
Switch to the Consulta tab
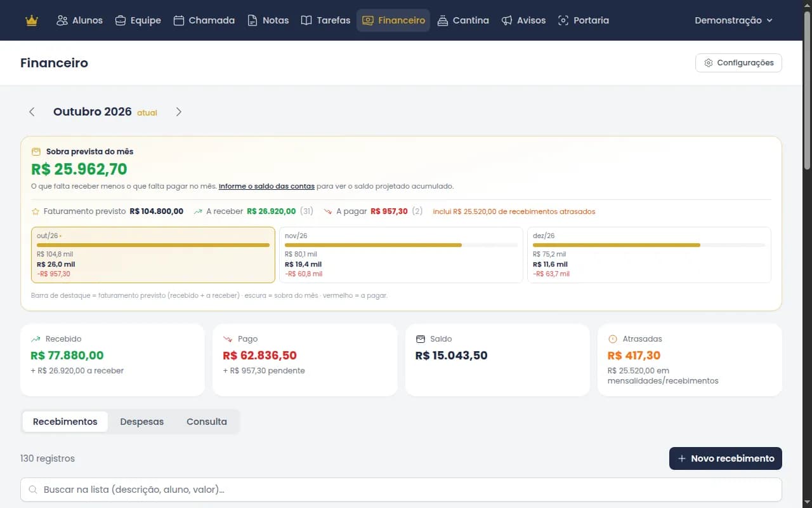point(207,422)
